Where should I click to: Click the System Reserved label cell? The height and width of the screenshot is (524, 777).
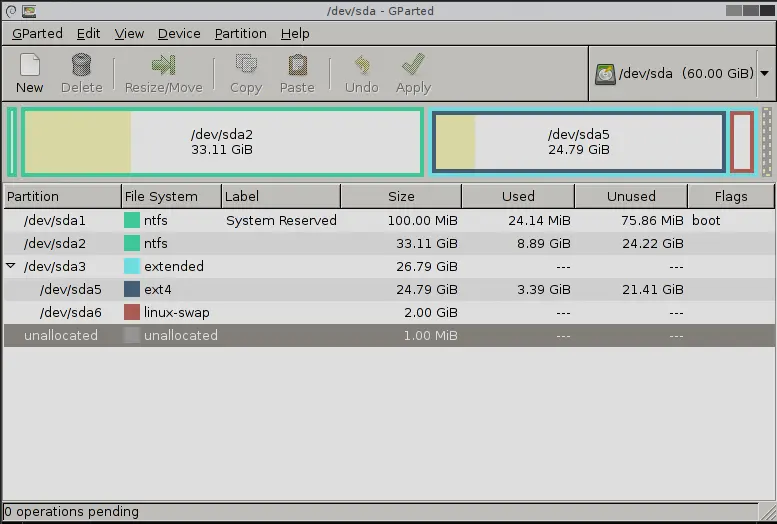coord(281,220)
